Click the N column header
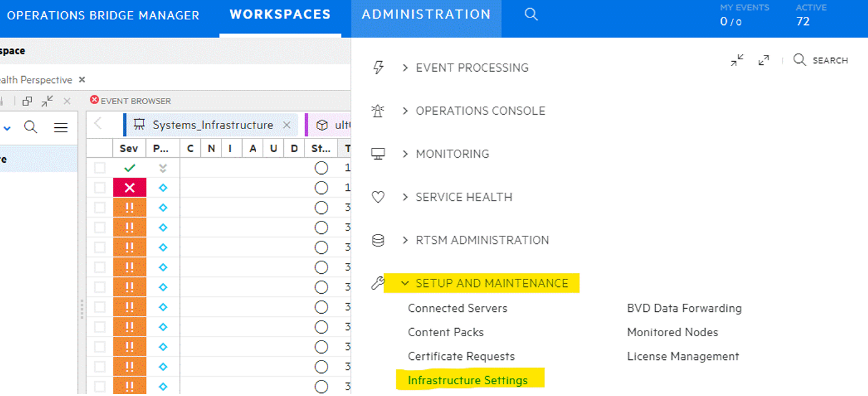 211,148
